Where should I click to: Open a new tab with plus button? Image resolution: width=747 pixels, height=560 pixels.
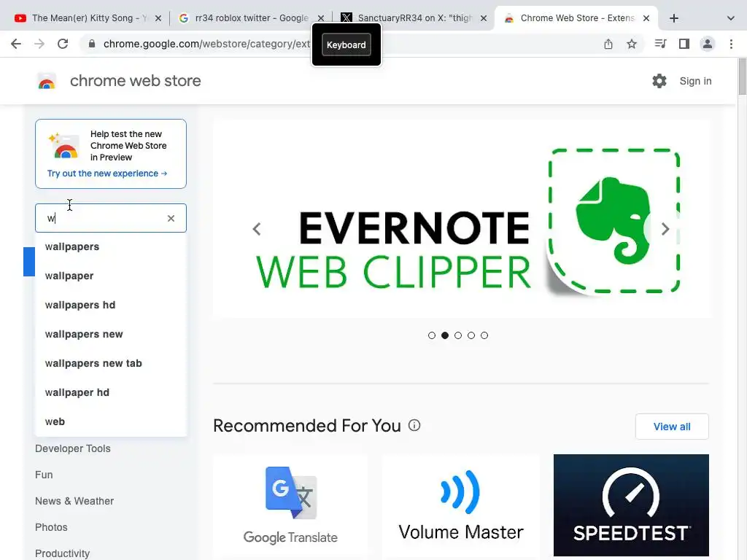[673, 18]
